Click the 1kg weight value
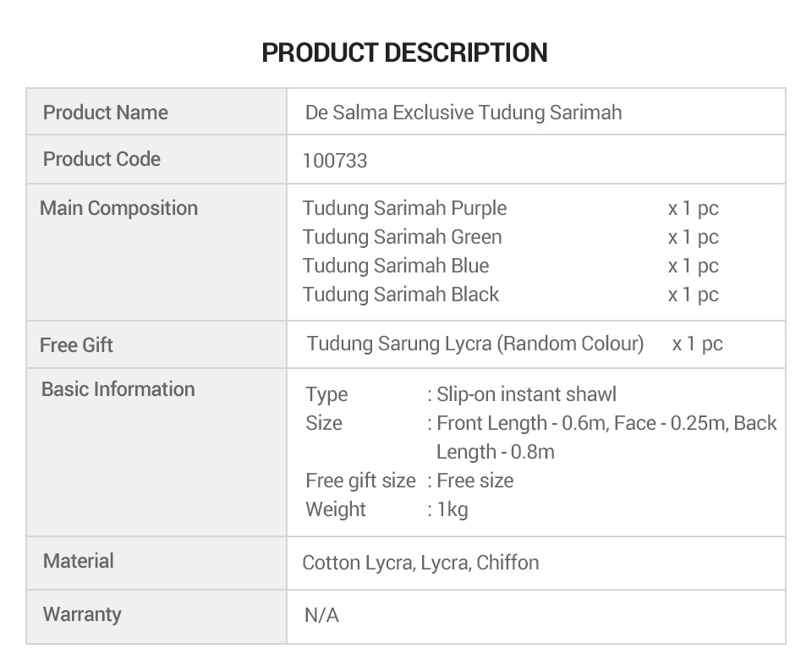The height and width of the screenshot is (660, 812). point(452,509)
